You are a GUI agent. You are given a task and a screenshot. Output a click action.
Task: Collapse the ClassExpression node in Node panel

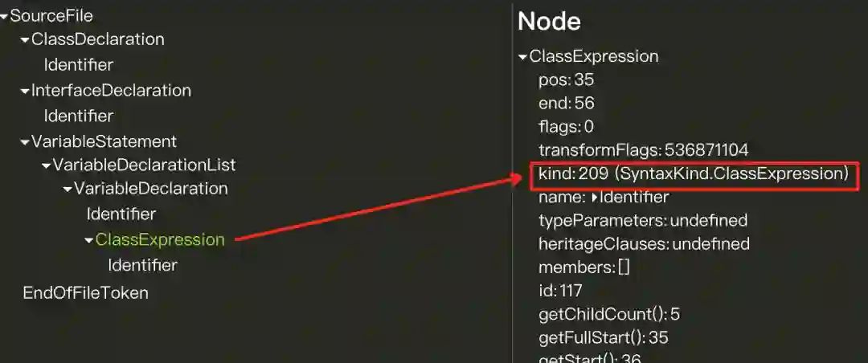522,58
